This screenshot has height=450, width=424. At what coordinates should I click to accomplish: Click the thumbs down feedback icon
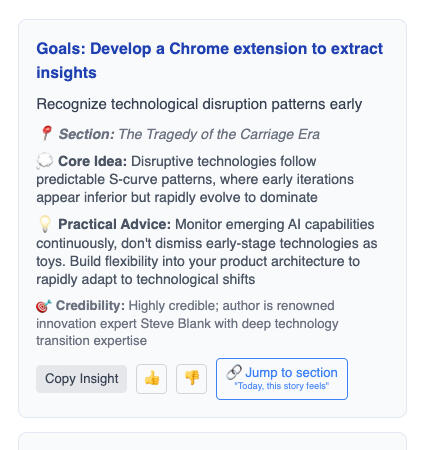[x=191, y=379]
